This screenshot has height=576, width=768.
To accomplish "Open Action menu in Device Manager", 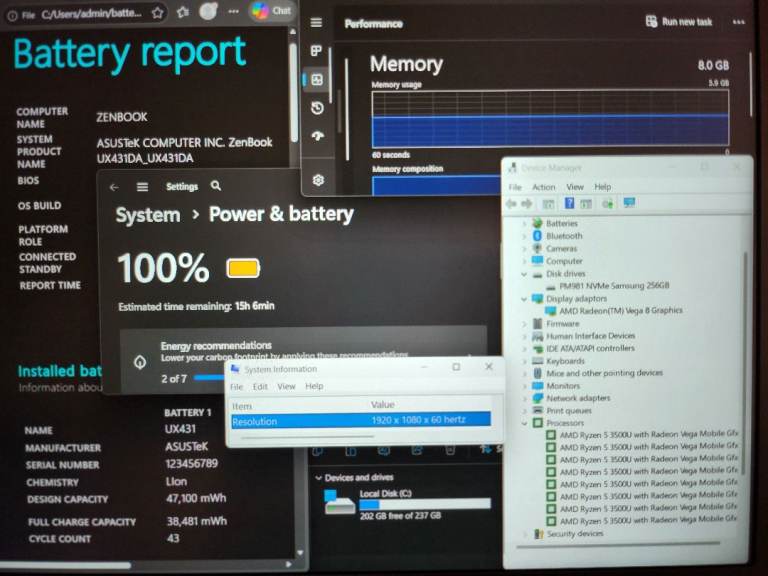I will click(x=544, y=187).
